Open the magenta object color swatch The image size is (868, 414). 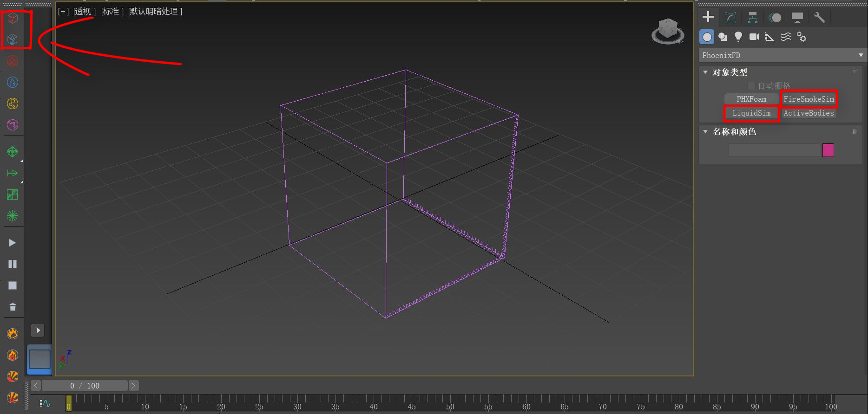coord(828,150)
